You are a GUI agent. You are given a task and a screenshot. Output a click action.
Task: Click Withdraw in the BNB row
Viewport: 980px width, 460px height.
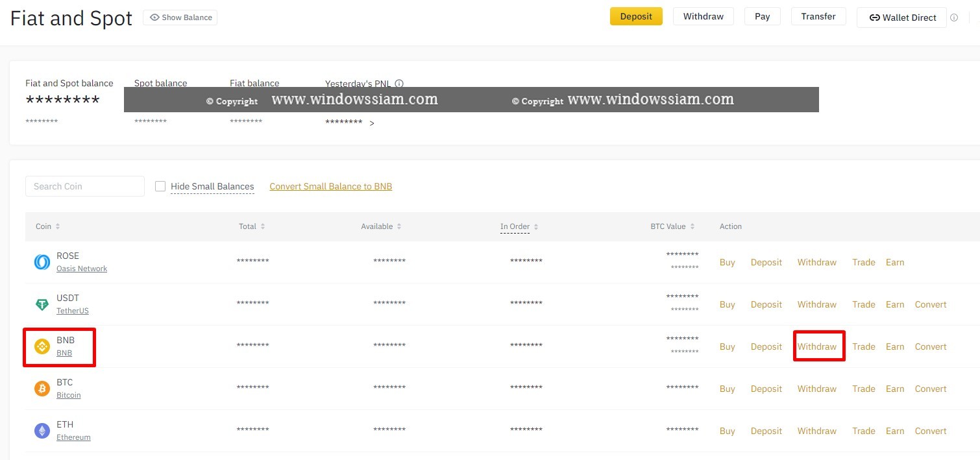tap(817, 346)
